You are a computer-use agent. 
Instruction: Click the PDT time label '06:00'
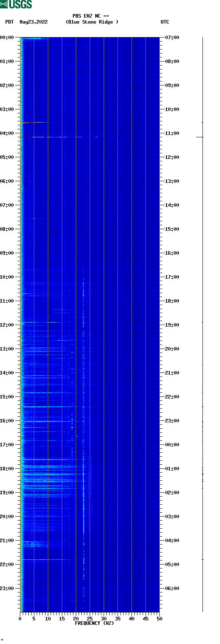point(7,181)
